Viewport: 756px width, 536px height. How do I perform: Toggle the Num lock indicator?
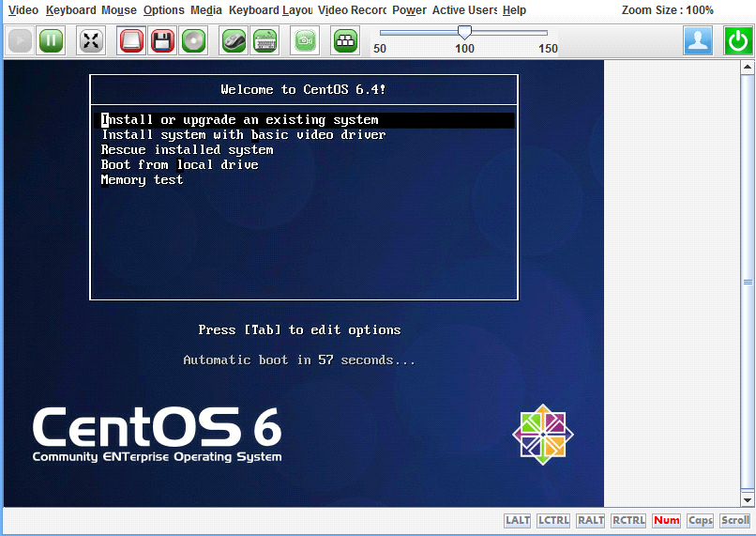point(666,521)
